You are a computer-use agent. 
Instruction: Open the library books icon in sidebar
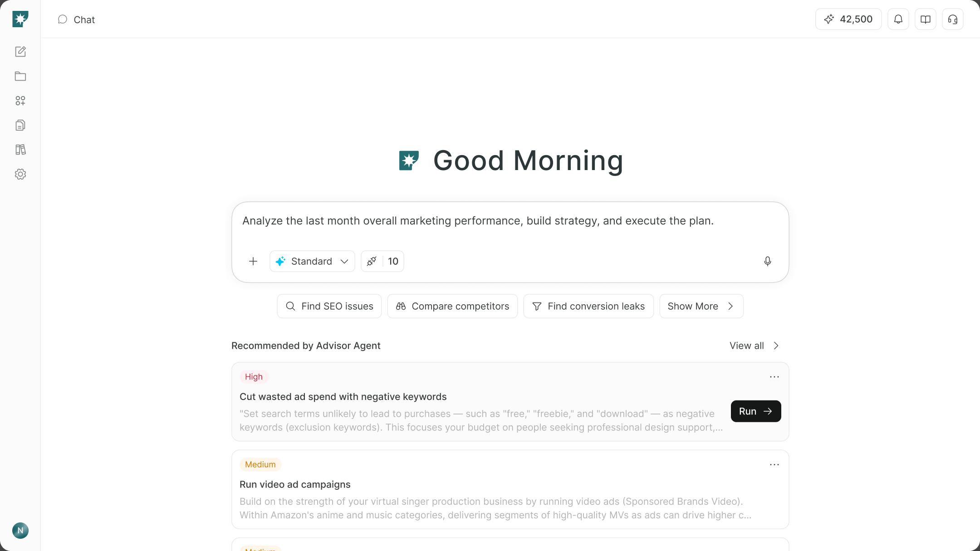click(x=20, y=150)
